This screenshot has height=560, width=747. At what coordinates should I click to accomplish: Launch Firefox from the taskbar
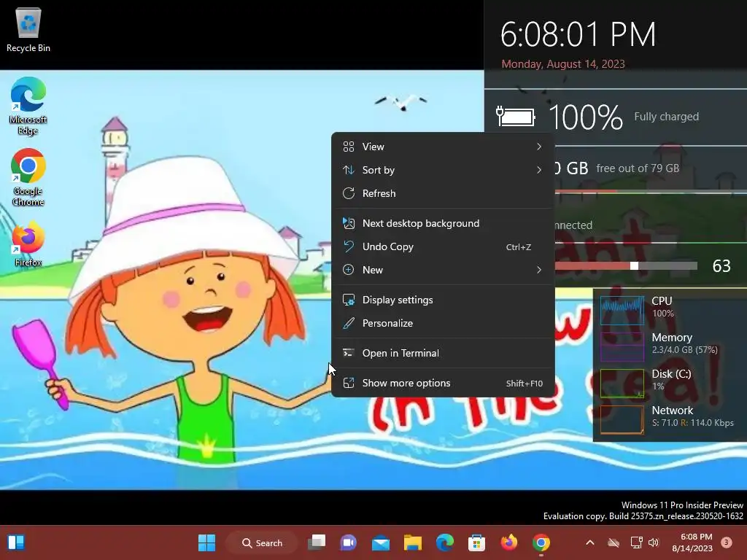[x=508, y=542]
